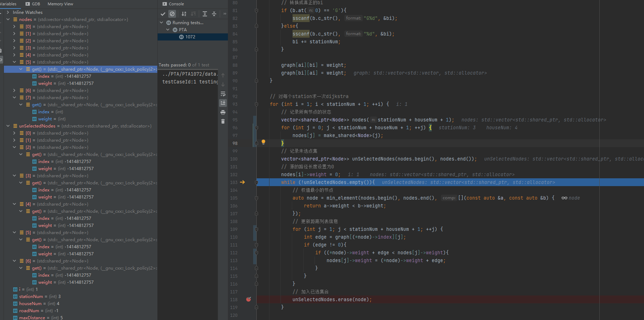Open the Memory View tab

point(60,4)
